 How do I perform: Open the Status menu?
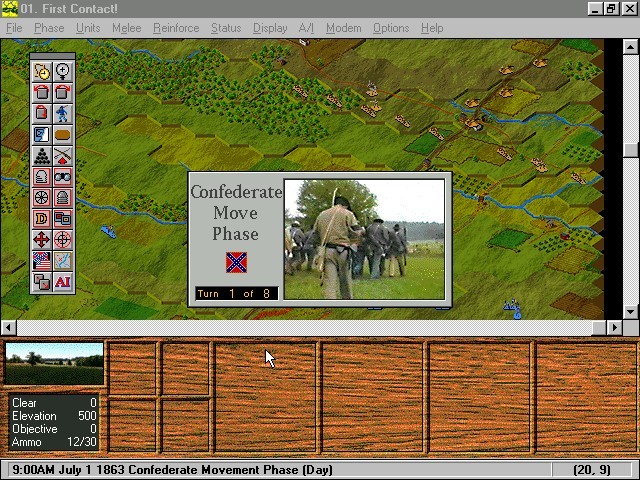point(226,28)
